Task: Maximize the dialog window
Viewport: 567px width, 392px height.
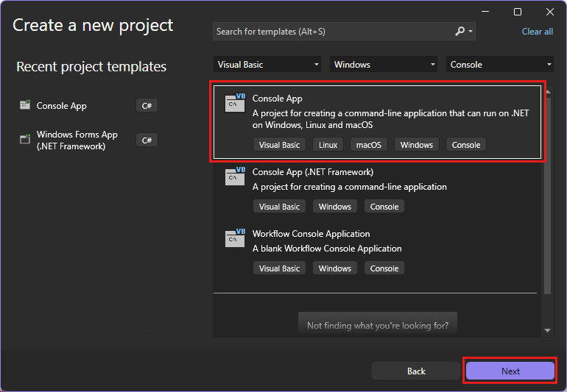Action: [518, 12]
